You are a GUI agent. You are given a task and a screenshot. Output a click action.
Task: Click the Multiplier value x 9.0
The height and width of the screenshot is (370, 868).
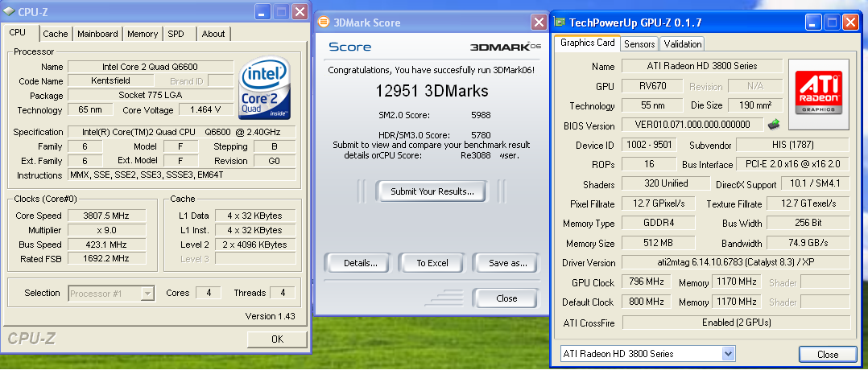(106, 230)
